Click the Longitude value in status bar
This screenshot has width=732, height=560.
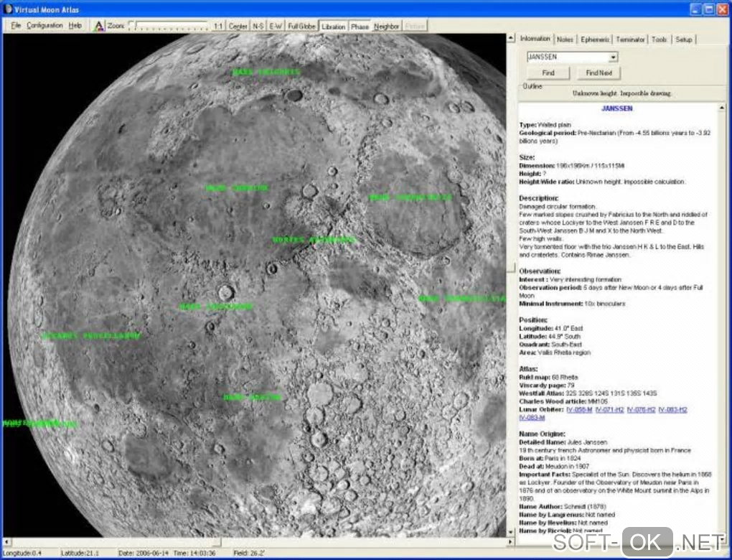[x=22, y=553]
